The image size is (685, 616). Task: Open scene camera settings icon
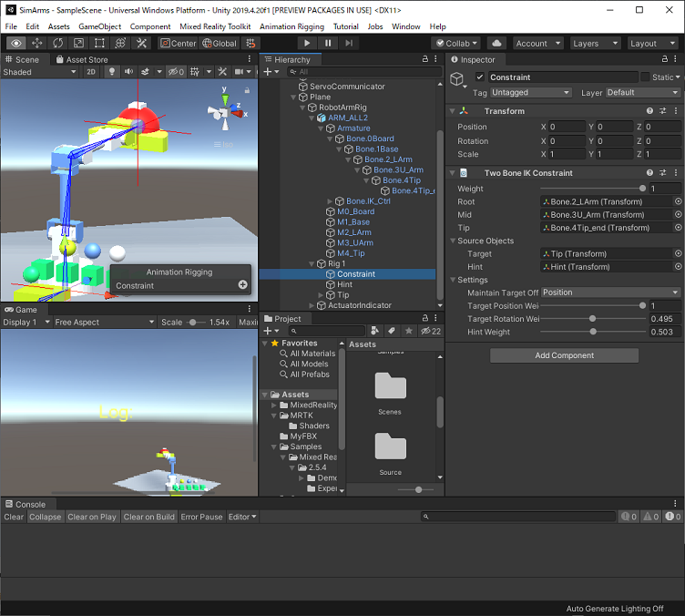click(x=239, y=72)
